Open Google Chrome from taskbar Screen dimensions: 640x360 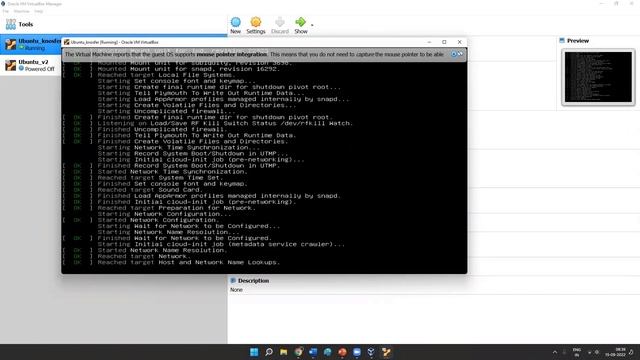click(x=298, y=352)
